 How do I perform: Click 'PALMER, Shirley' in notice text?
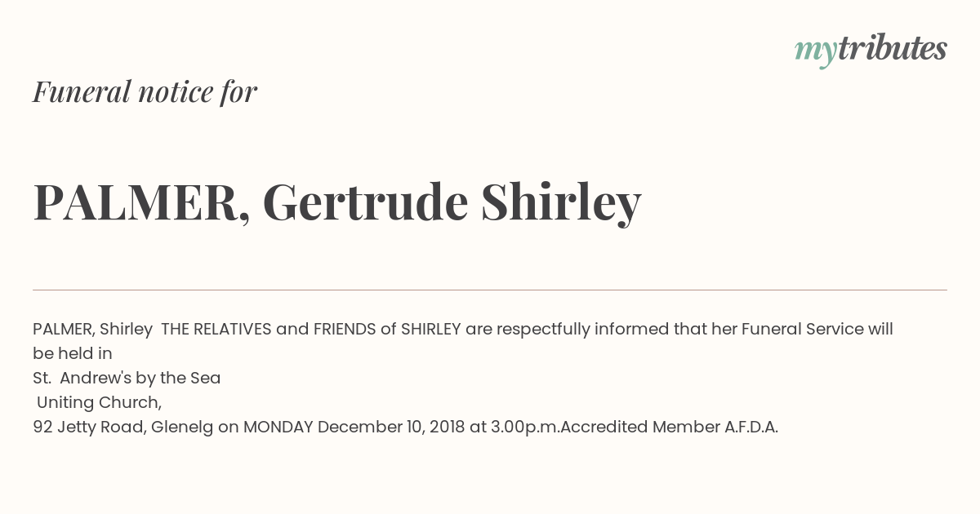(92, 330)
